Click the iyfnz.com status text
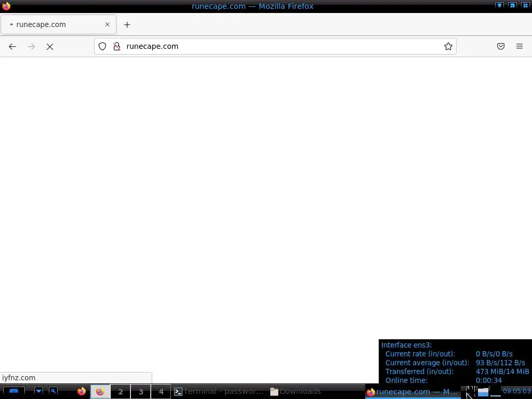This screenshot has width=532, height=399. click(x=19, y=378)
